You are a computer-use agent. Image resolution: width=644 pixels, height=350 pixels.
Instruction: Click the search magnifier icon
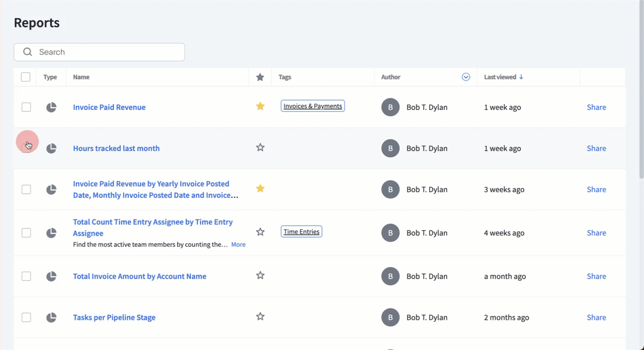click(x=28, y=52)
